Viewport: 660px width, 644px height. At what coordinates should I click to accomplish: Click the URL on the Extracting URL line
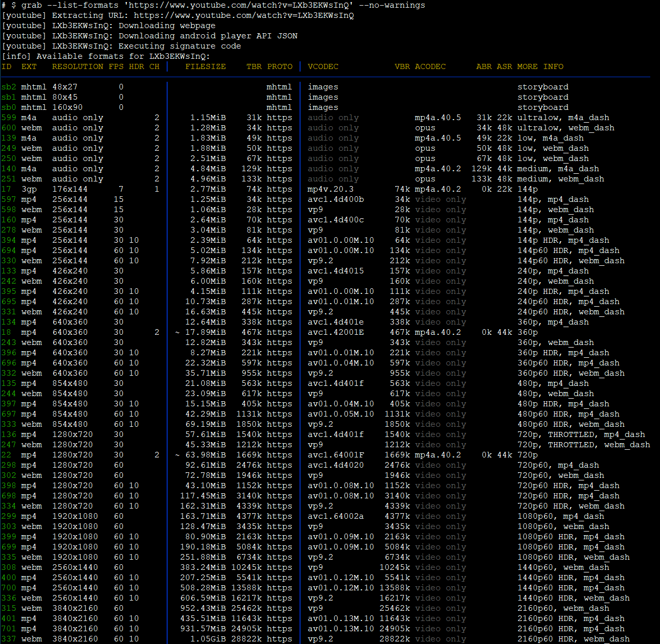click(244, 15)
